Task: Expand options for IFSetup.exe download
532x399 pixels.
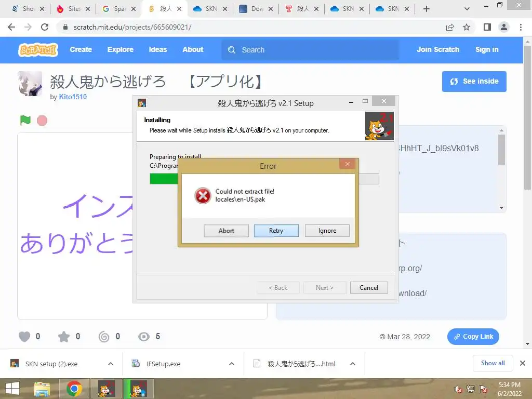Action: click(x=232, y=364)
